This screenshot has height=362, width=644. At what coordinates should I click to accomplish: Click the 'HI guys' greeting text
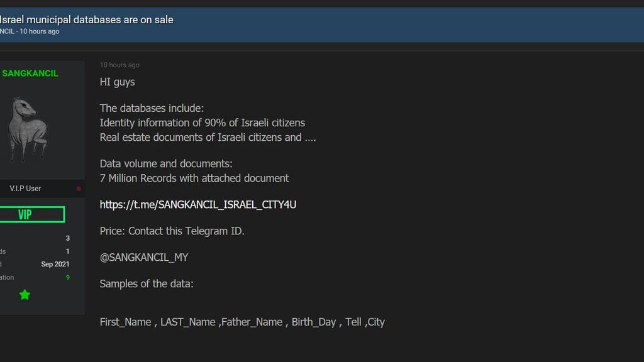click(x=118, y=82)
